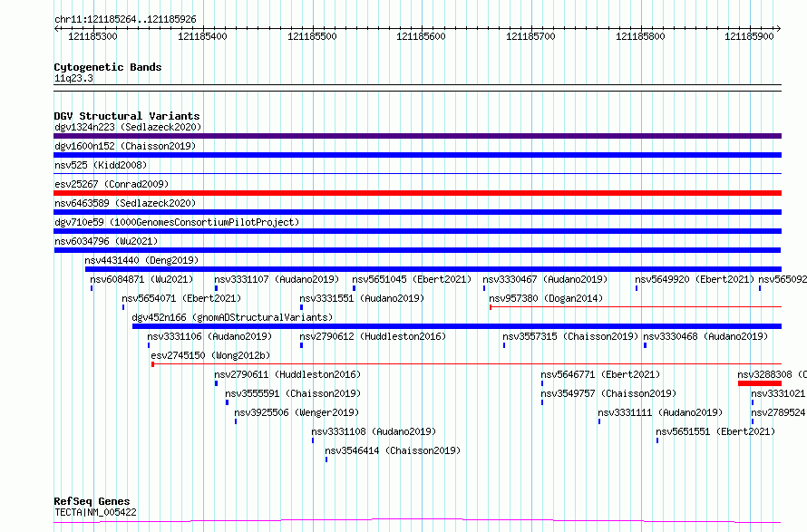Viewport: 807px width, 532px height.
Task: Open nsv2790611 (Huddleston2016) variant
Action: tap(287, 374)
